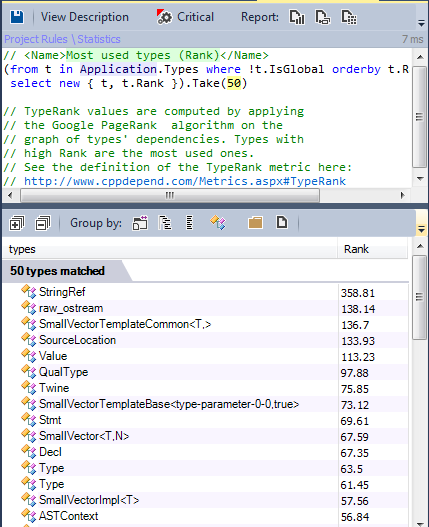Group by types icon in toolbar
The image size is (429, 527).
pos(218,223)
